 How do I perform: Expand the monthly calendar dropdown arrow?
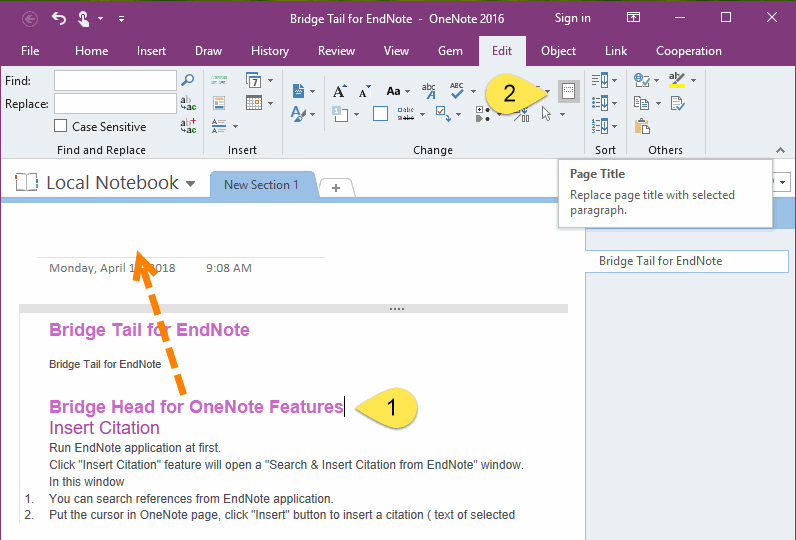coord(271,104)
